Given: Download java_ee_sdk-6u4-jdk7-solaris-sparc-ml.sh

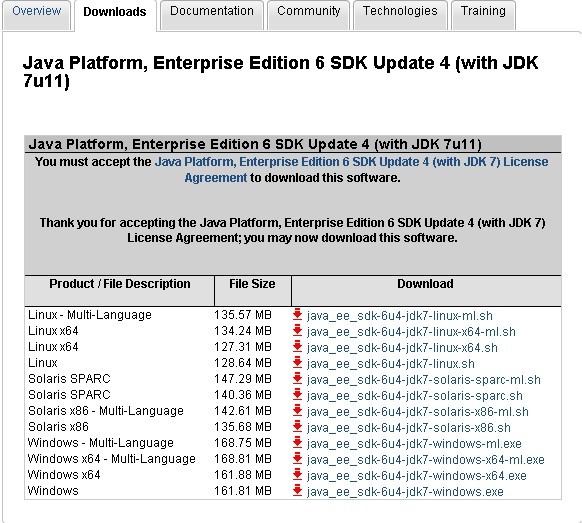Looking at the screenshot, I should tap(424, 380).
